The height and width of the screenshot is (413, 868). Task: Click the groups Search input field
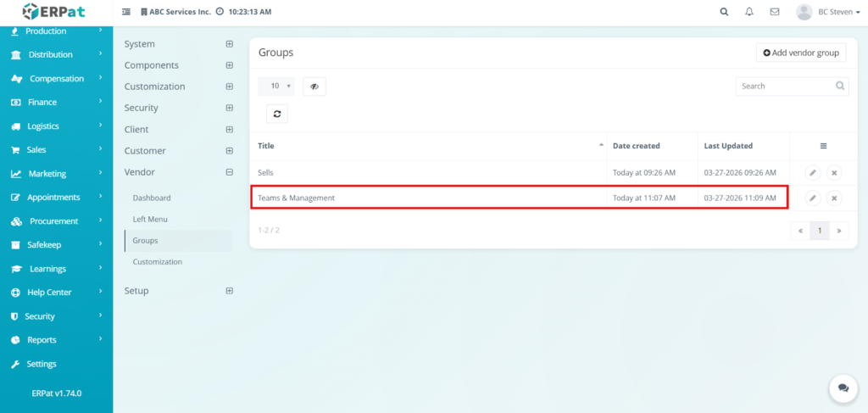click(x=785, y=86)
